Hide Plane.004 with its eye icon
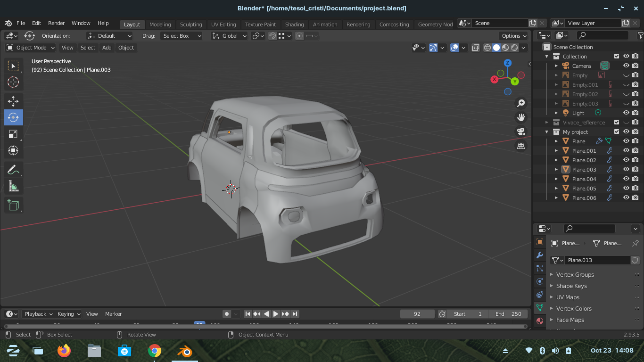The height and width of the screenshot is (362, 644). (x=626, y=179)
